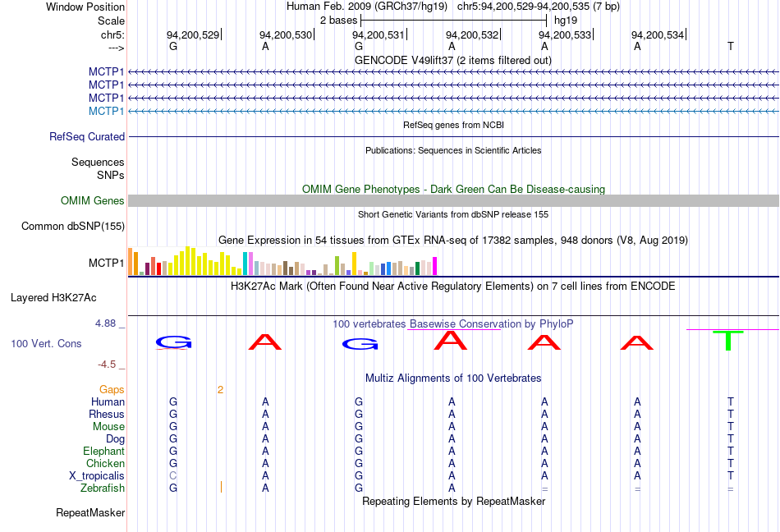Viewport: 780px width, 532px height.
Task: Open the RefSeq Curated track label
Action: (x=87, y=136)
